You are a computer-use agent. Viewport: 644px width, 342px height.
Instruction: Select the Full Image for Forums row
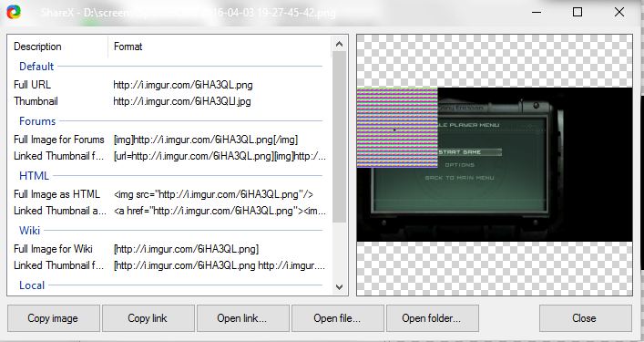click(x=169, y=140)
